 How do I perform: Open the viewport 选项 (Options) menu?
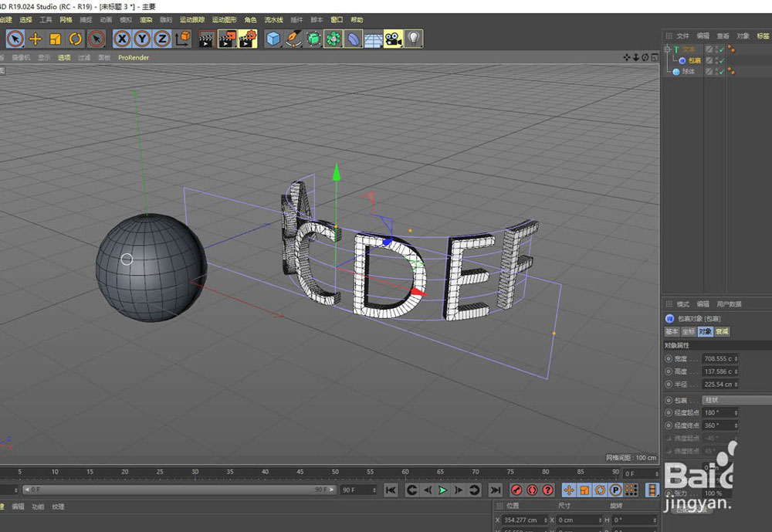(65, 58)
